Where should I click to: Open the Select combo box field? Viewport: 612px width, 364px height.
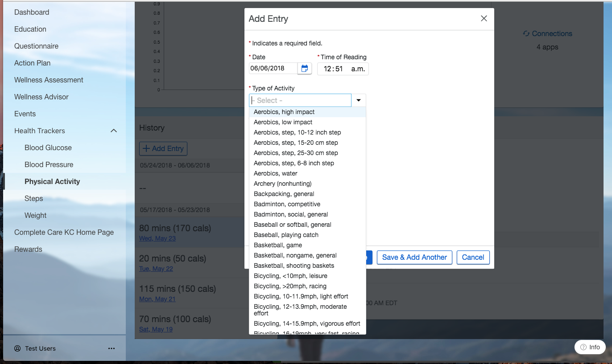click(x=300, y=100)
